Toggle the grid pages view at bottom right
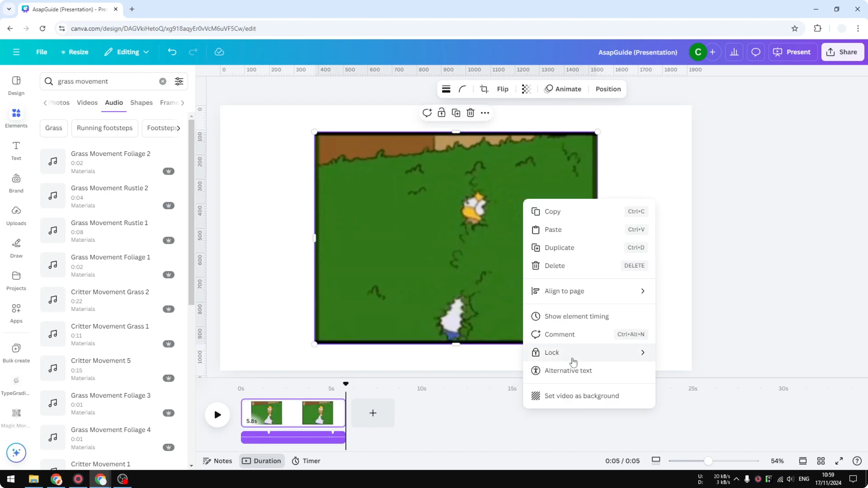This screenshot has height=488, width=868. tap(821, 461)
